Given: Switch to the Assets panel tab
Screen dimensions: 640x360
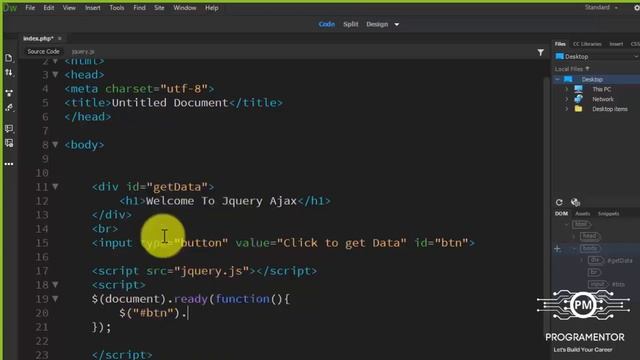Looking at the screenshot, I should click(582, 213).
